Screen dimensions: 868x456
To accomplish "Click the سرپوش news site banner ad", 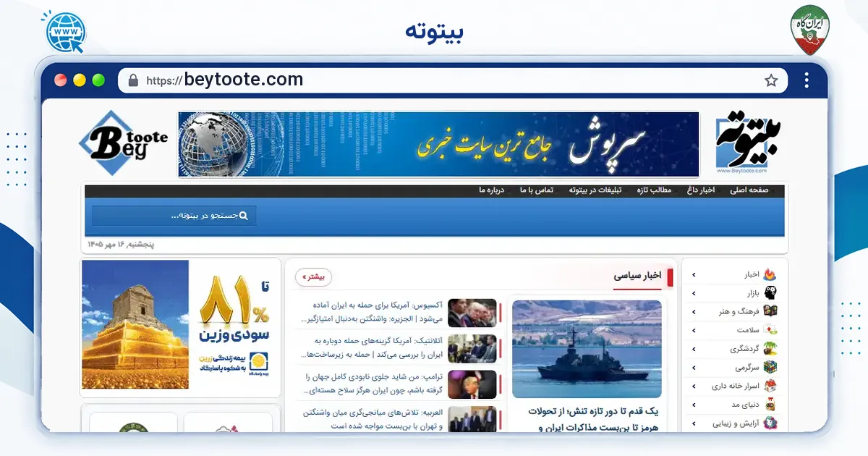I will pyautogui.click(x=438, y=144).
